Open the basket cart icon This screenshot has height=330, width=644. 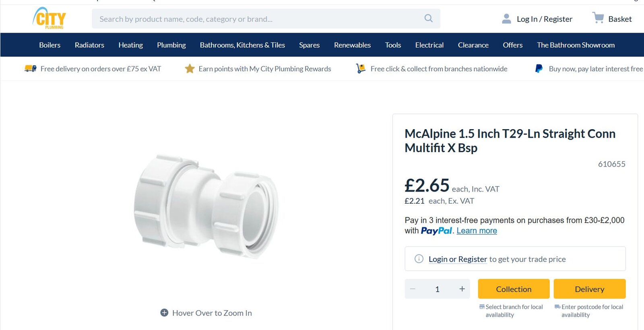598,18
